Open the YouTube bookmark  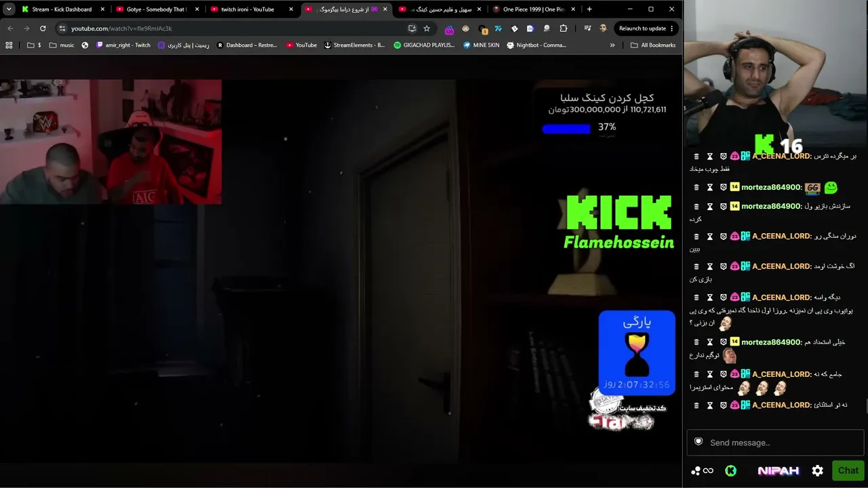pyautogui.click(x=302, y=45)
